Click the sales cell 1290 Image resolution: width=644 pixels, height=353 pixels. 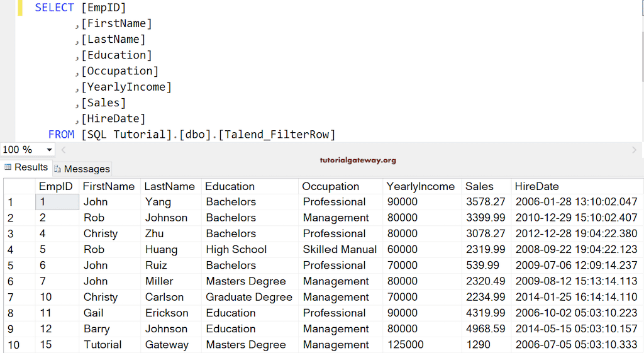pyautogui.click(x=486, y=345)
